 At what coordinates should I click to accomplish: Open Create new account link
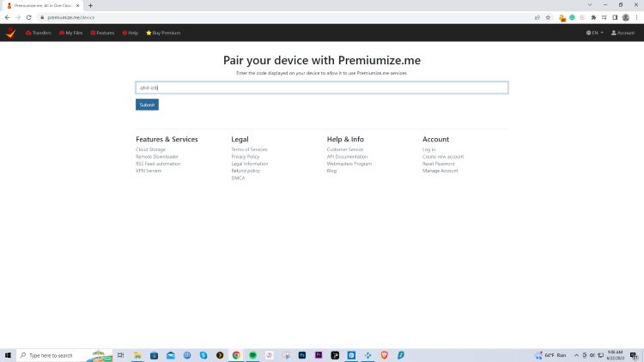click(443, 156)
